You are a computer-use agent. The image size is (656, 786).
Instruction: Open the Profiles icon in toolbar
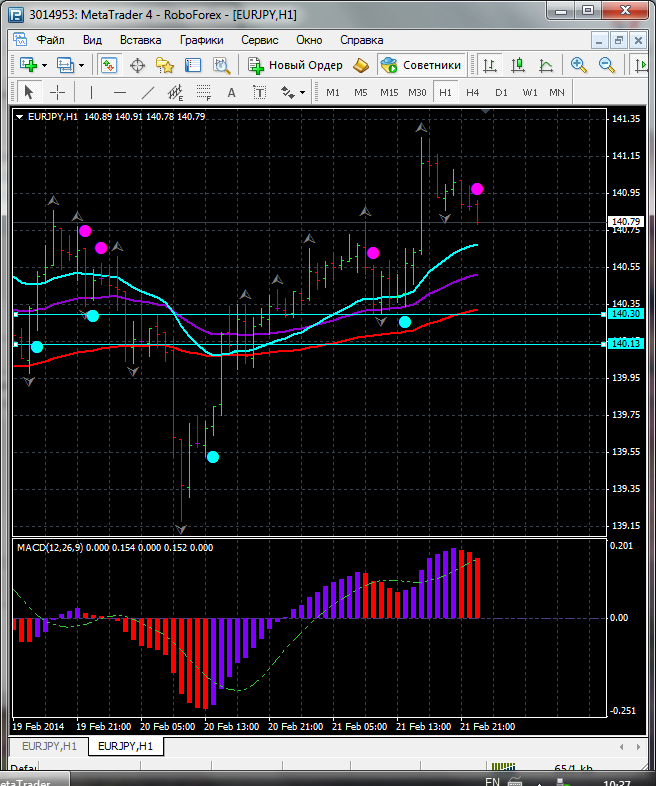pos(66,65)
